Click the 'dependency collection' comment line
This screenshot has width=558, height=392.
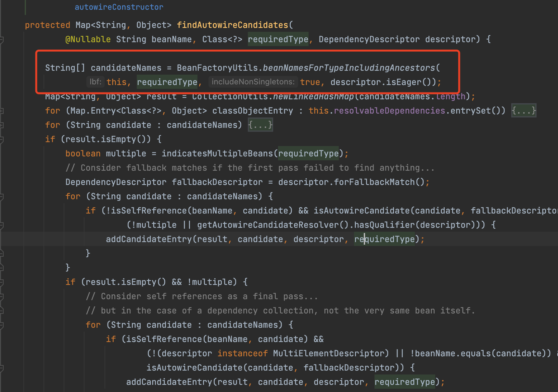click(280, 311)
